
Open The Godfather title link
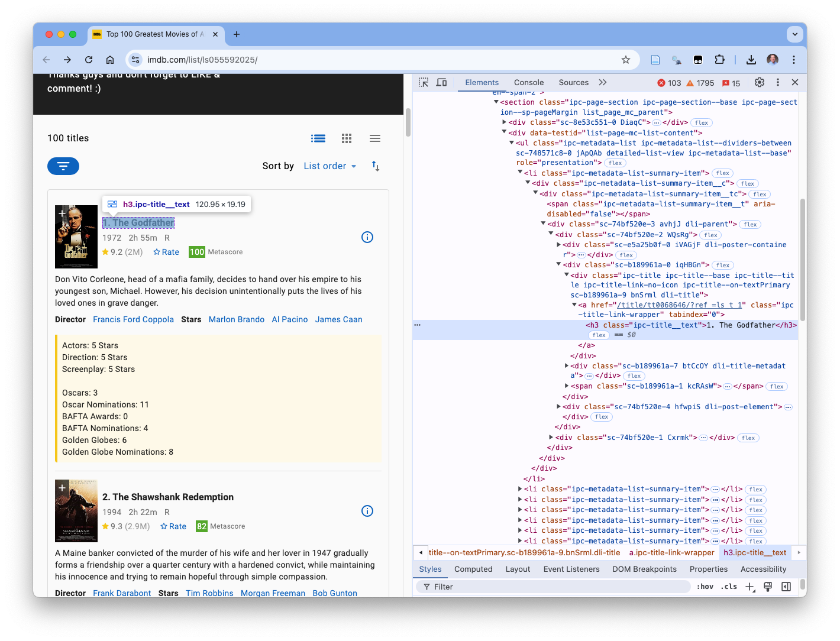pyautogui.click(x=138, y=223)
